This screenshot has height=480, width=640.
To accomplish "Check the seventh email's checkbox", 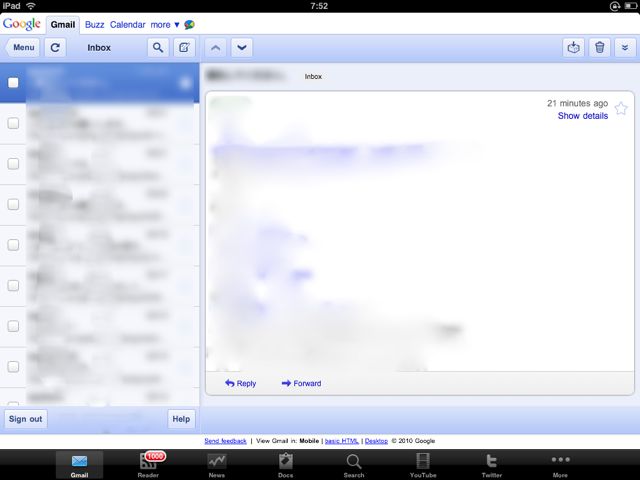I will tap(13, 326).
